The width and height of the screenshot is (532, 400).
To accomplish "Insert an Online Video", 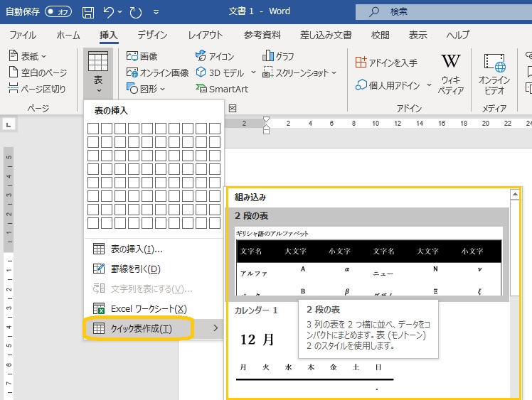I will [x=494, y=74].
